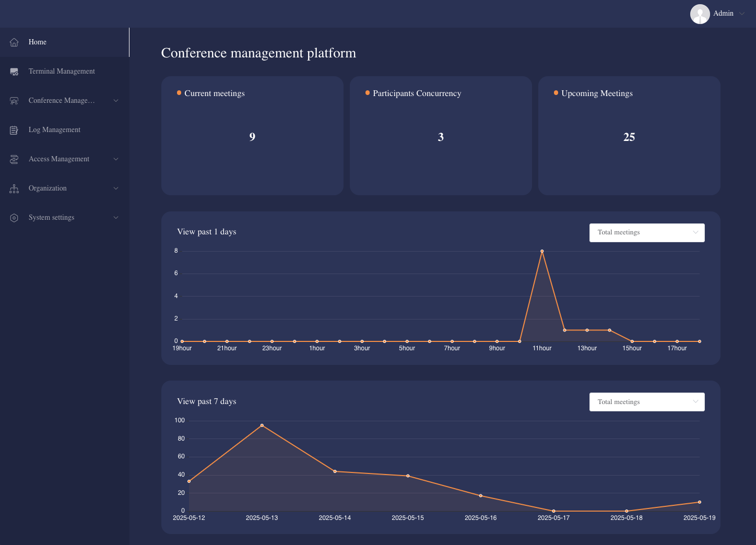Click the Organization hierarchy icon
Screen dimensions: 756x545
[14, 188]
